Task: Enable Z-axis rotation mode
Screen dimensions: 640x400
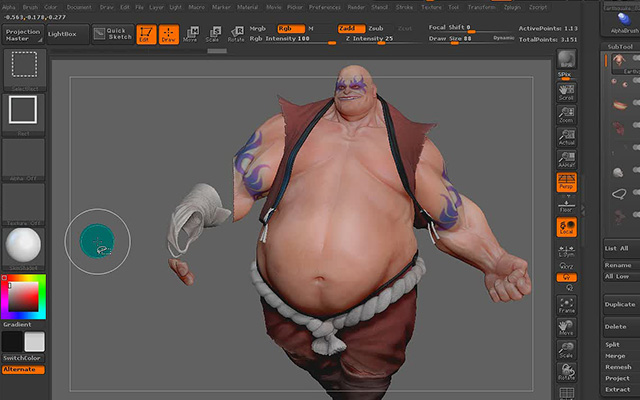Action: [x=569, y=288]
